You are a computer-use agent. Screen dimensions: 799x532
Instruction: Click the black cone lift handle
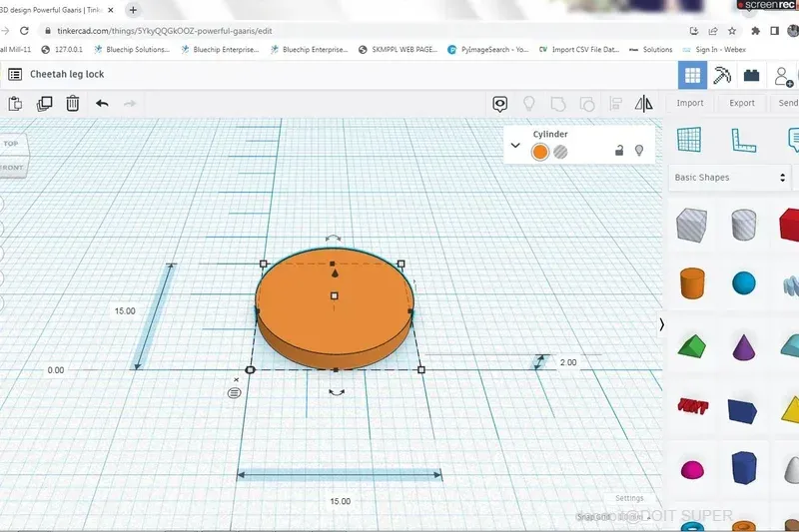click(335, 273)
